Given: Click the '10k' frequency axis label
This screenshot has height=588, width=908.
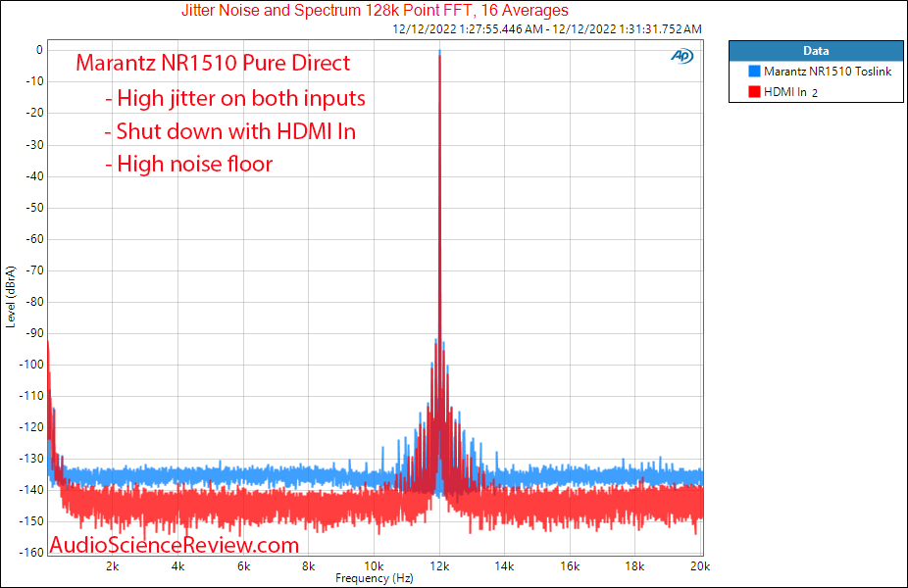Looking at the screenshot, I should point(374,566).
